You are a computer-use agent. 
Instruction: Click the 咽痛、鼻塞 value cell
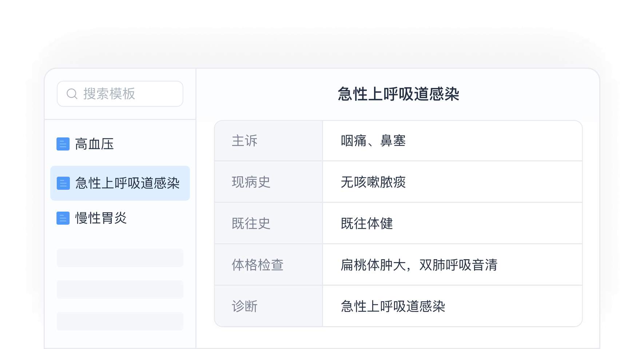(373, 141)
